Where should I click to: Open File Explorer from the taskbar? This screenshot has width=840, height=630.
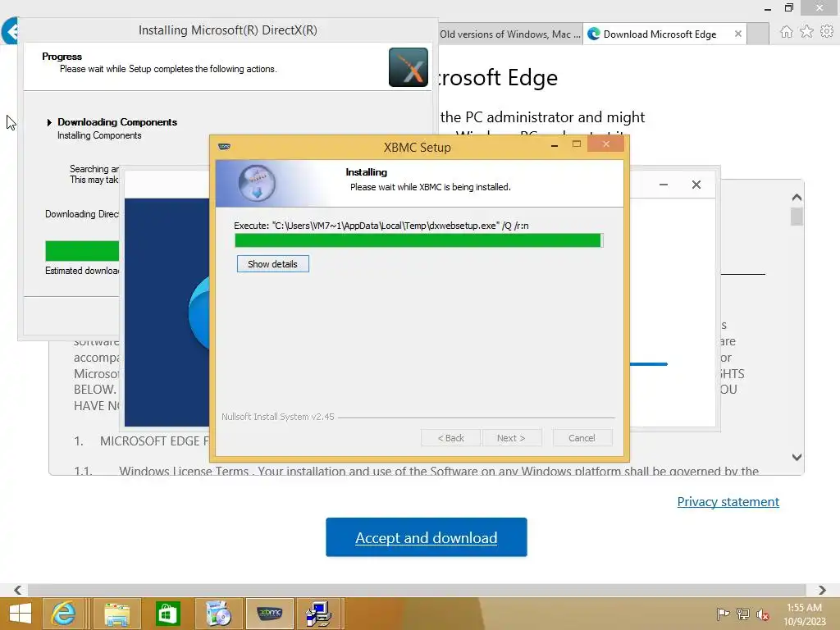point(116,614)
